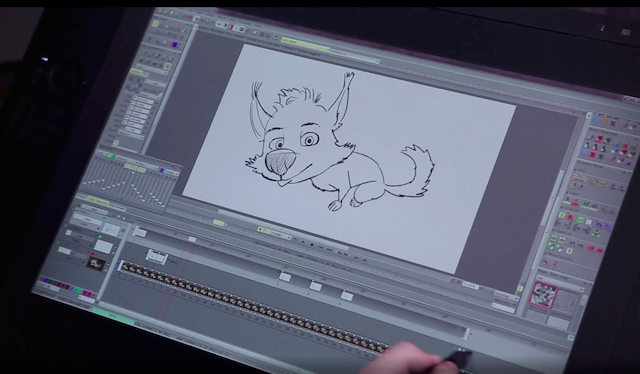Viewport: 640px width, 374px height.
Task: Toggle the yellow checkbox below the brush options list
Action: [x=116, y=143]
